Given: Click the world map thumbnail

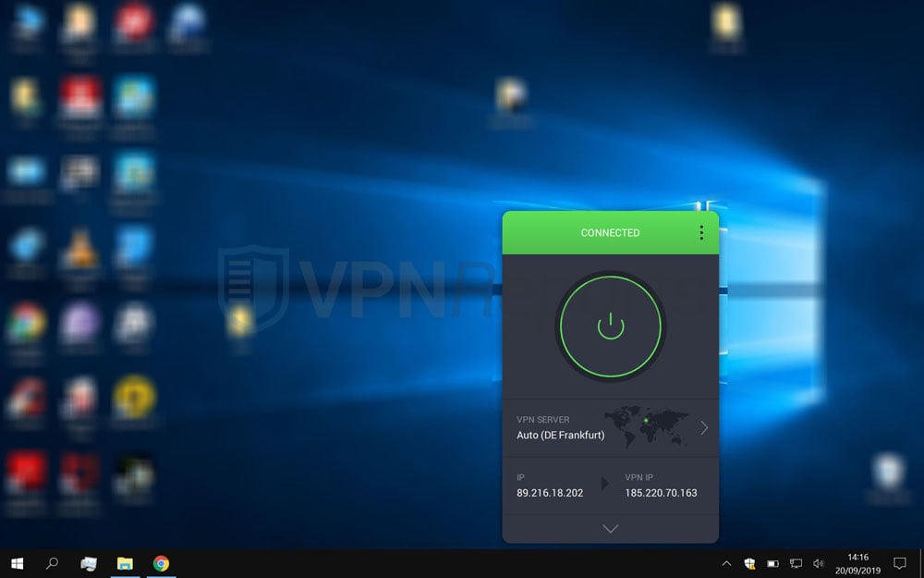Looking at the screenshot, I should [646, 426].
